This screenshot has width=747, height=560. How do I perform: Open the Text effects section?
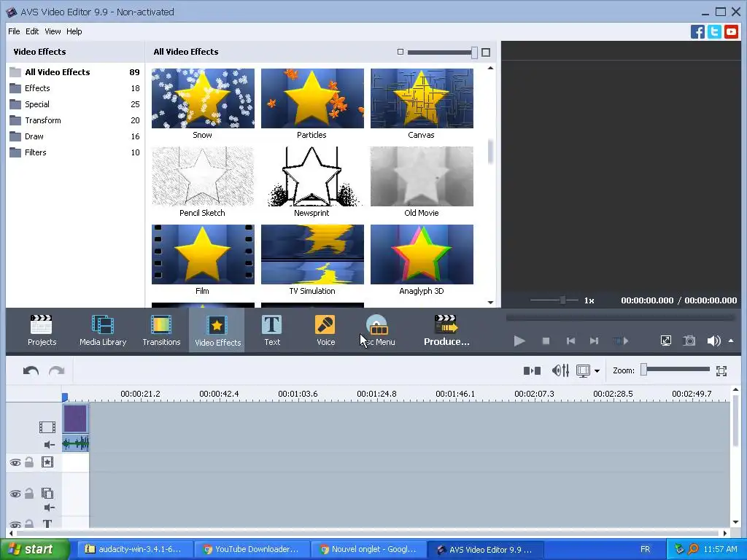[x=272, y=330]
